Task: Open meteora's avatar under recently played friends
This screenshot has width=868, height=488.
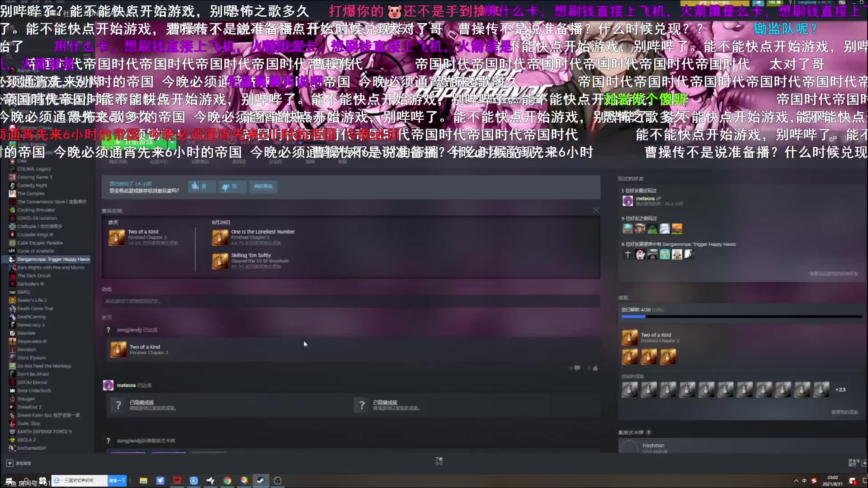Action: [x=627, y=201]
